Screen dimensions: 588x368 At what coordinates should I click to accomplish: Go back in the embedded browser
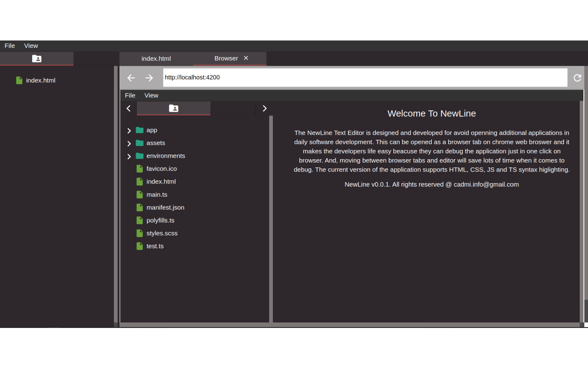coord(131,78)
